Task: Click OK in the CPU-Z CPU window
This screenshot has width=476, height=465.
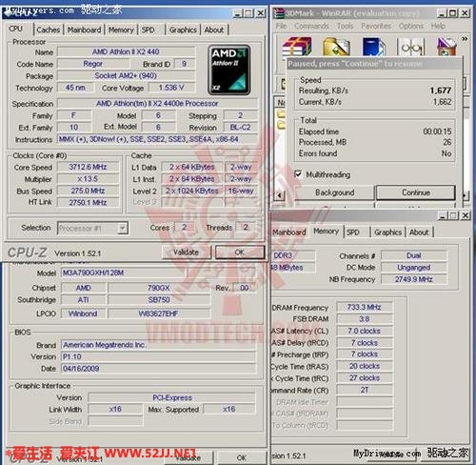Action: click(x=240, y=253)
